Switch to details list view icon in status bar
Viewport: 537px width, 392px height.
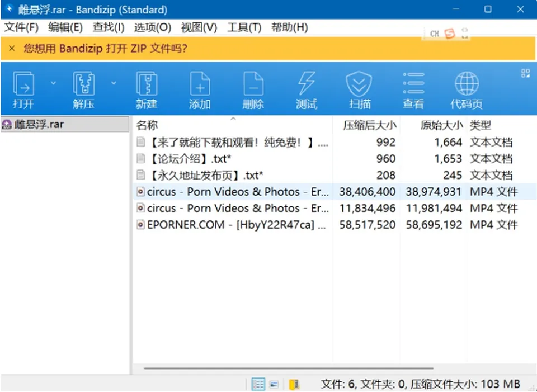pos(258,384)
